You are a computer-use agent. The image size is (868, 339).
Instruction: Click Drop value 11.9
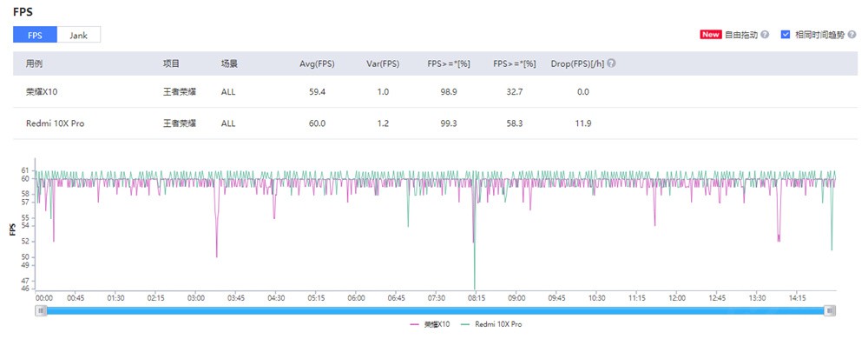pos(583,123)
